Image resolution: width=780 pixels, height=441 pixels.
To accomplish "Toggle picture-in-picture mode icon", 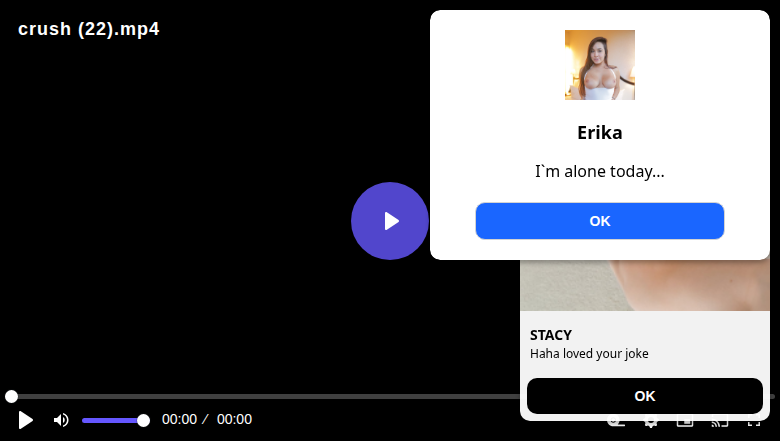I will (685, 424).
